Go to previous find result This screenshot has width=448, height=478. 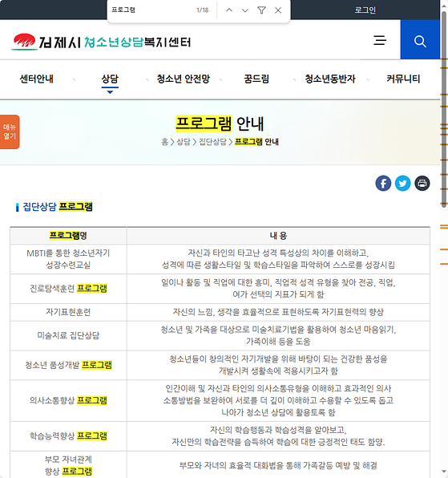click(229, 10)
